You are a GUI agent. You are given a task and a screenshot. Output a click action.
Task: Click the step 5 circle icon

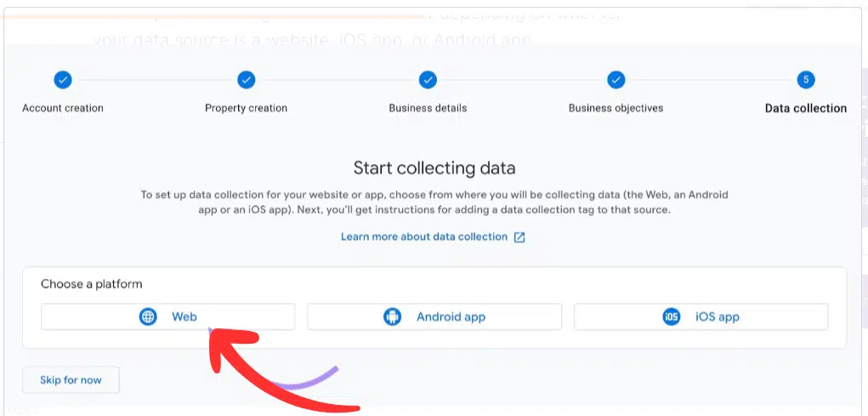806,80
